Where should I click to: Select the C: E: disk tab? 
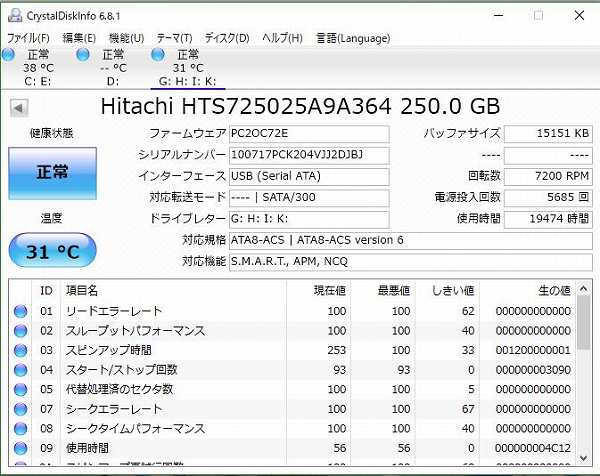(x=38, y=68)
